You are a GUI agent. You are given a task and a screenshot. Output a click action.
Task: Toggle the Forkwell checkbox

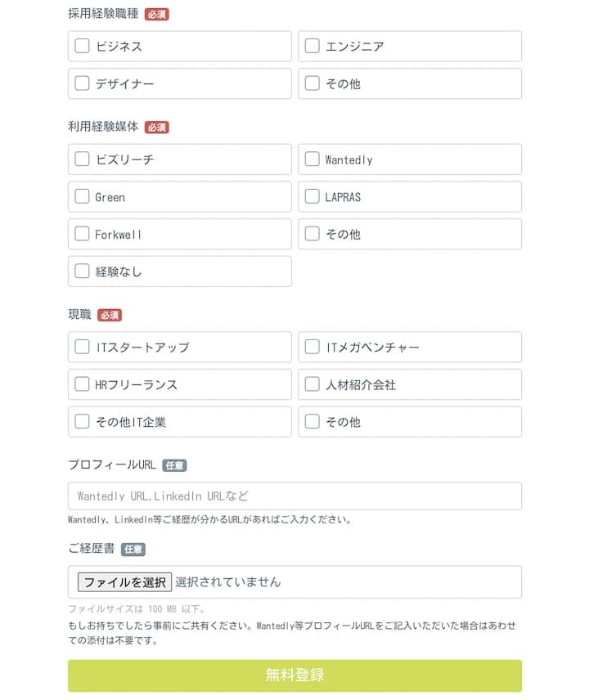(x=82, y=234)
